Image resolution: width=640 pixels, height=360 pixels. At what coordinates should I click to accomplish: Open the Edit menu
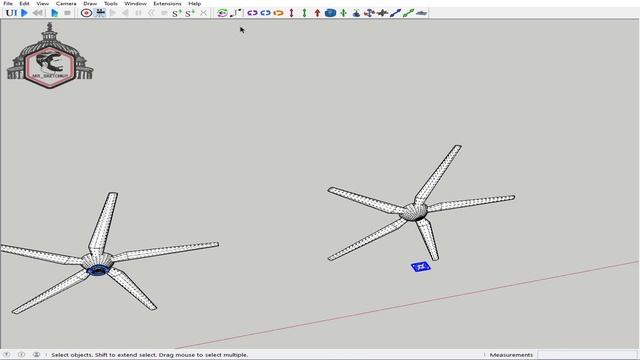pyautogui.click(x=24, y=3)
